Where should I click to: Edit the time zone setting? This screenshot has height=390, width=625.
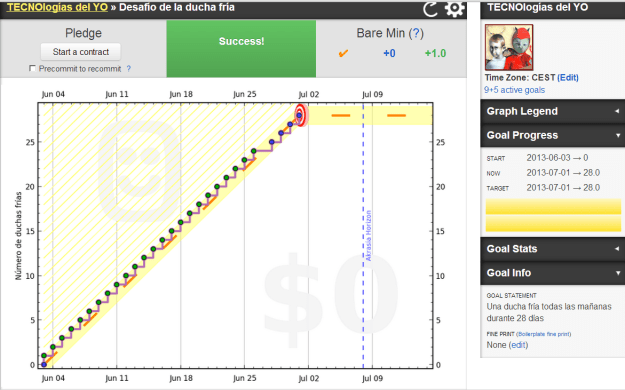[x=568, y=77]
